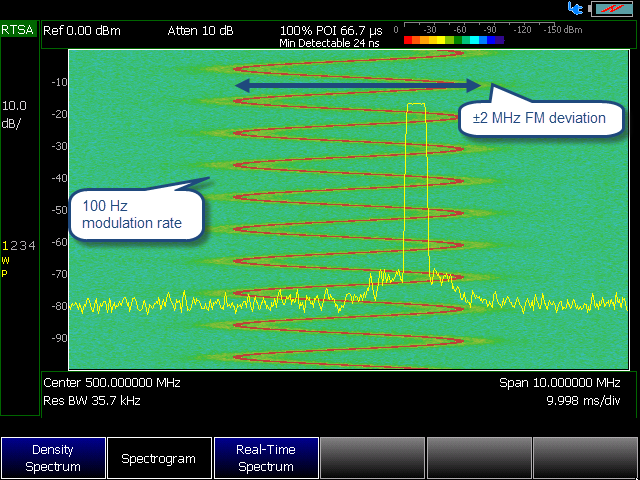Screen dimensions: 640x480
Task: Select trace 4 indicator
Action: (x=32, y=246)
